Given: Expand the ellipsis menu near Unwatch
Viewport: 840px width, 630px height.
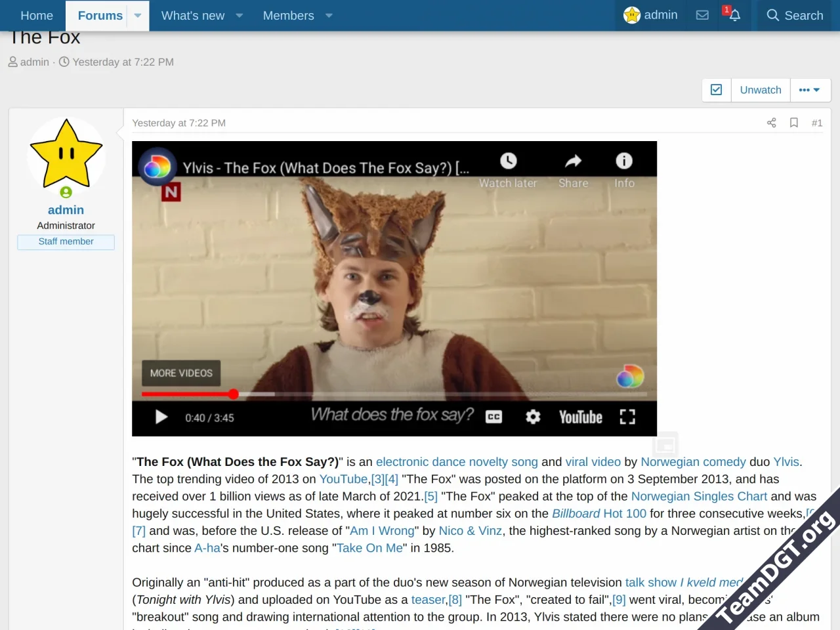Looking at the screenshot, I should tap(810, 90).
